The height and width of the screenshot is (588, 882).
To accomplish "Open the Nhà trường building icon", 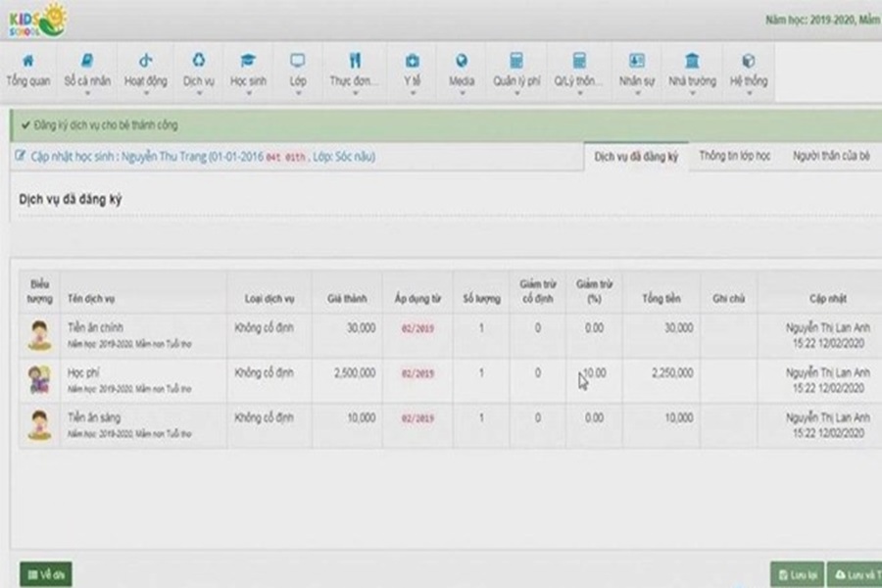I will (692, 61).
